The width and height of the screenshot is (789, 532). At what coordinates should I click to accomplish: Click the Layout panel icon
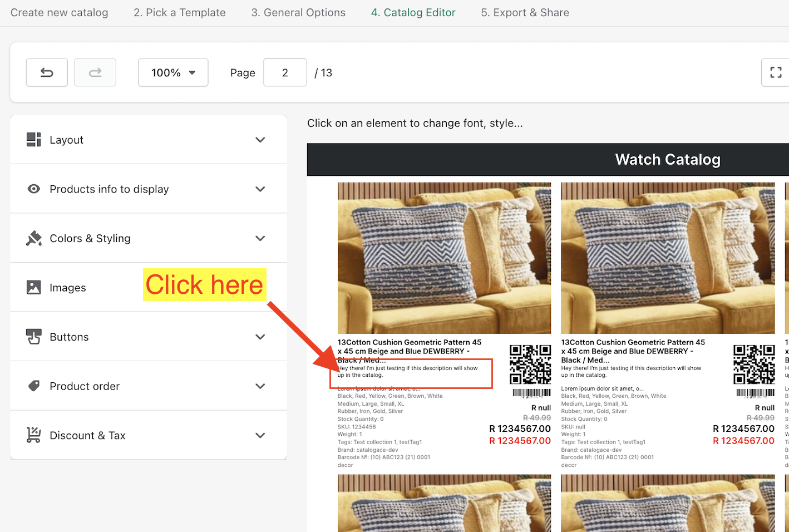[x=34, y=140]
